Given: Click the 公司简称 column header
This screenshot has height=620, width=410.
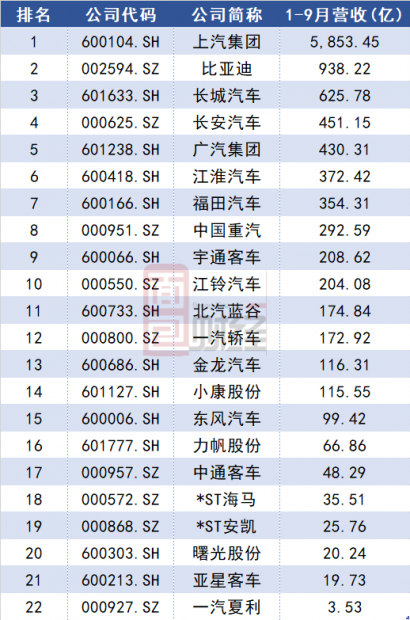Looking at the screenshot, I should (227, 15).
